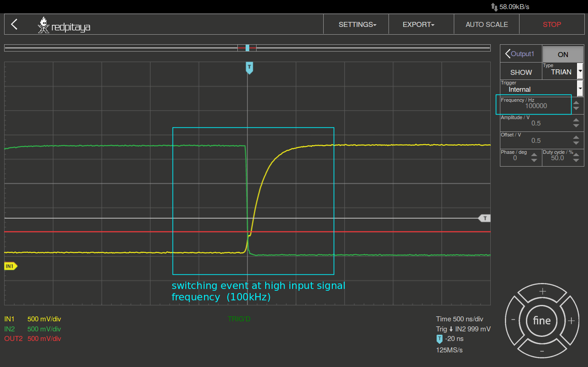Run AUTO SCALE
588x367 pixels.
(x=487, y=24)
